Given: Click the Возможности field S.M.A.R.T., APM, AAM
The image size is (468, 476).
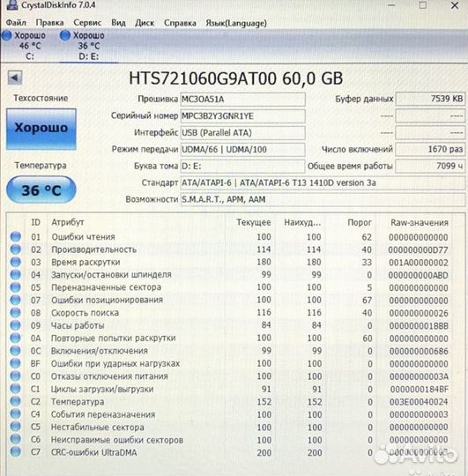Looking at the screenshot, I should [x=323, y=199].
